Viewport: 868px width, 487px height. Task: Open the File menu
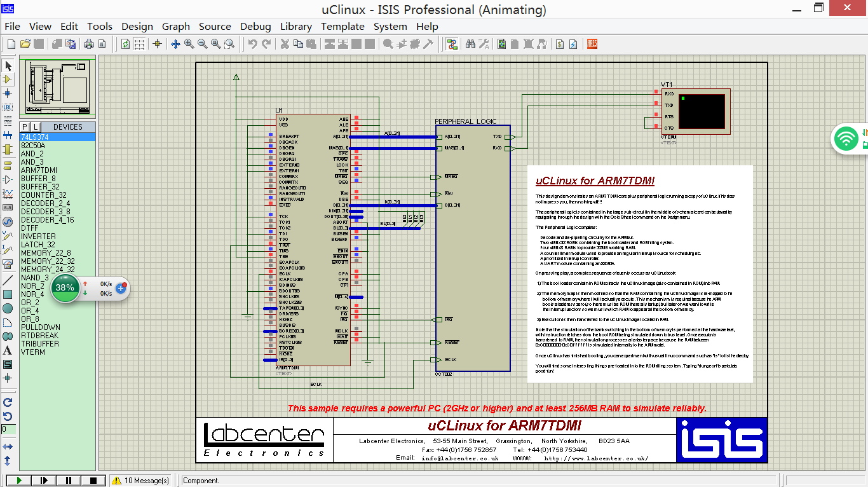click(13, 27)
